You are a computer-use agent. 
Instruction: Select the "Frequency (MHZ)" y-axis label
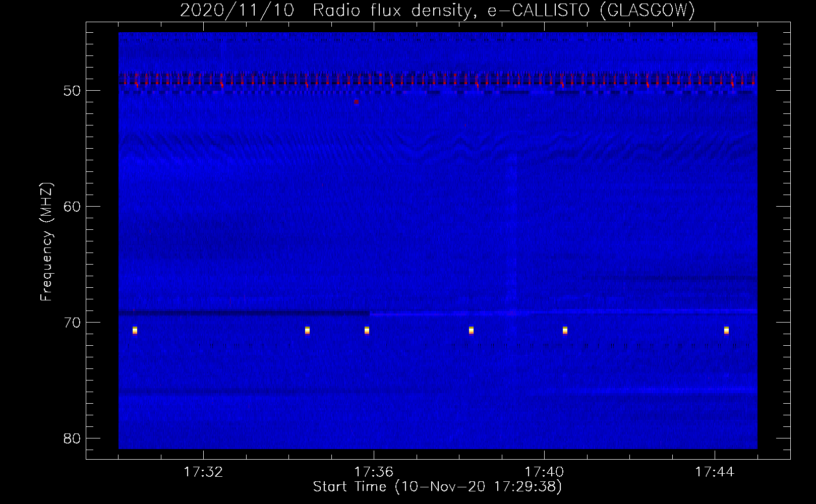coord(46,242)
